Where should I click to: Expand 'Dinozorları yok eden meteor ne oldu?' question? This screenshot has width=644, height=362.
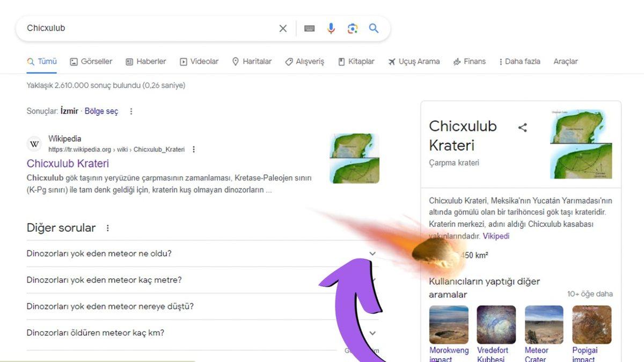click(x=372, y=253)
